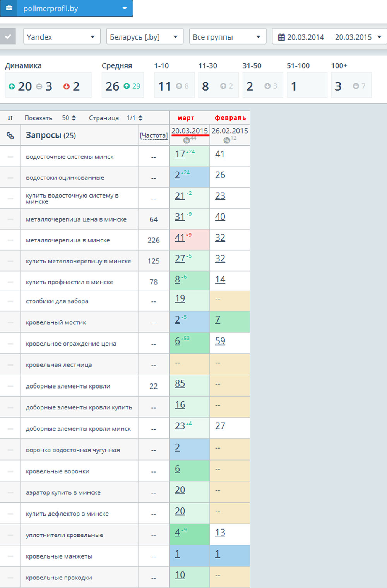Open position 10 for кровельные проходки

180,575
